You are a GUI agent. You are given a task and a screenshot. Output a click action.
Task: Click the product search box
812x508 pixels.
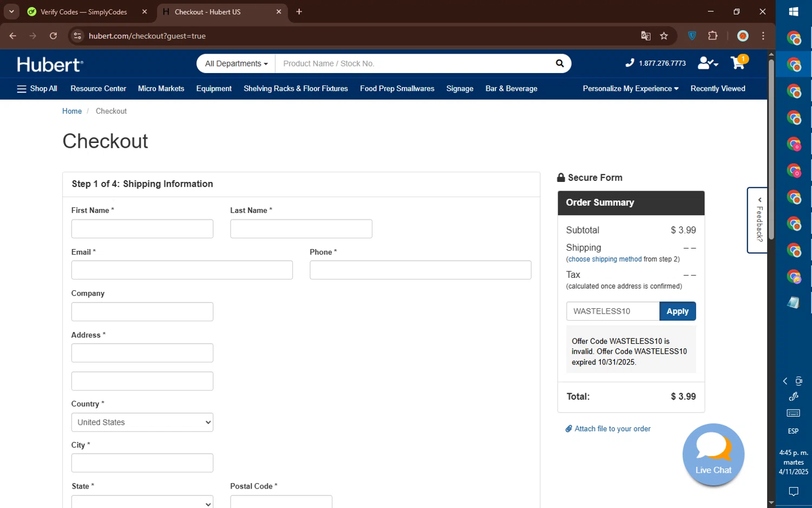point(414,63)
